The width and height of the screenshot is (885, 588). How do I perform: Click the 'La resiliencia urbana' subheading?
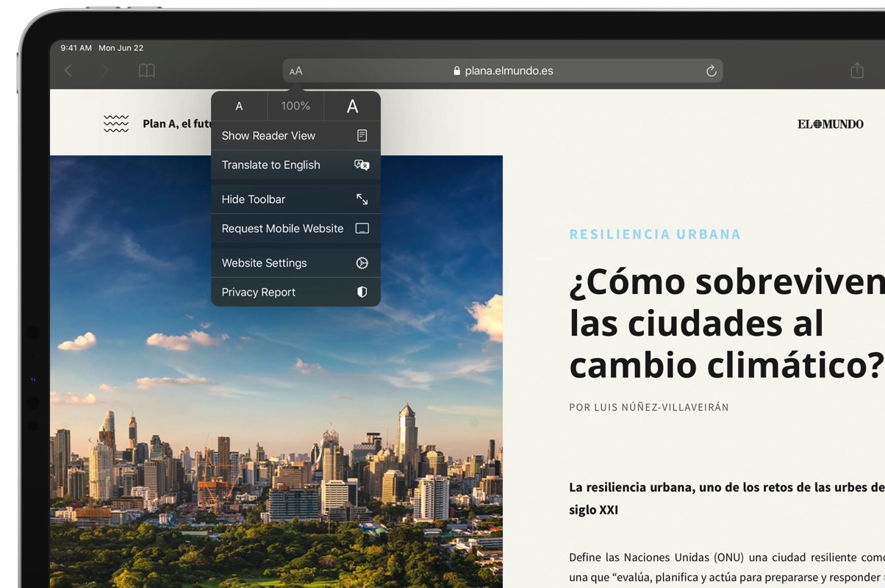(727, 498)
